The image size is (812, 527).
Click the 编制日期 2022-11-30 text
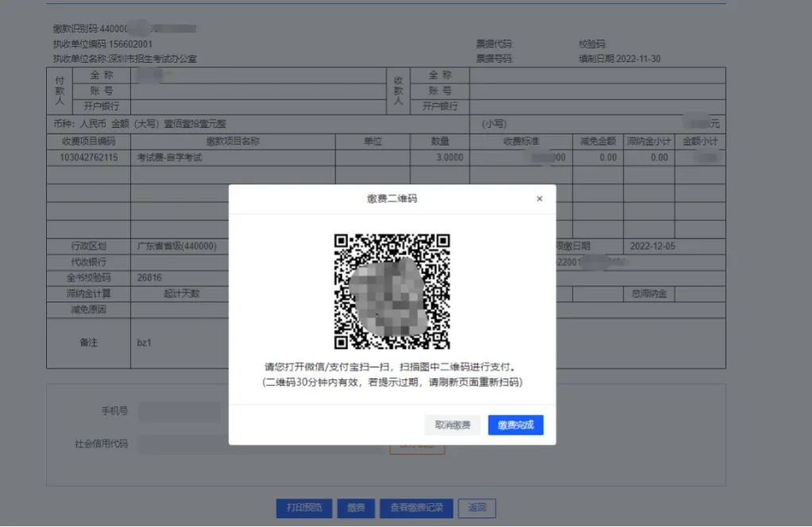click(620, 59)
